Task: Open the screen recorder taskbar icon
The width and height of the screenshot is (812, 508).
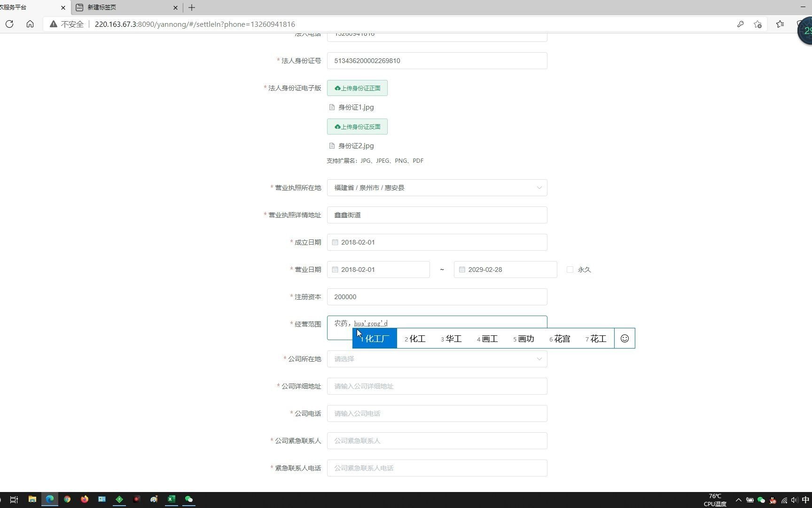Action: (137, 499)
